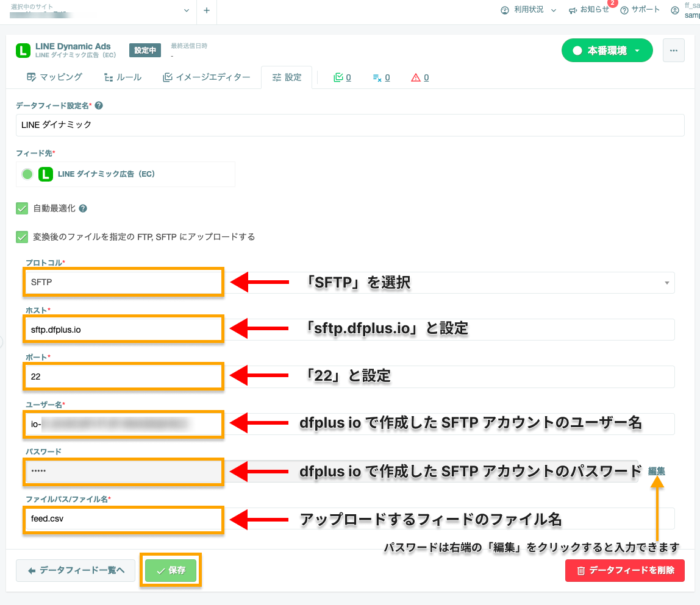The image size is (700, 605).
Task: Click the green LINE icon in フィード先
Action: tap(46, 174)
